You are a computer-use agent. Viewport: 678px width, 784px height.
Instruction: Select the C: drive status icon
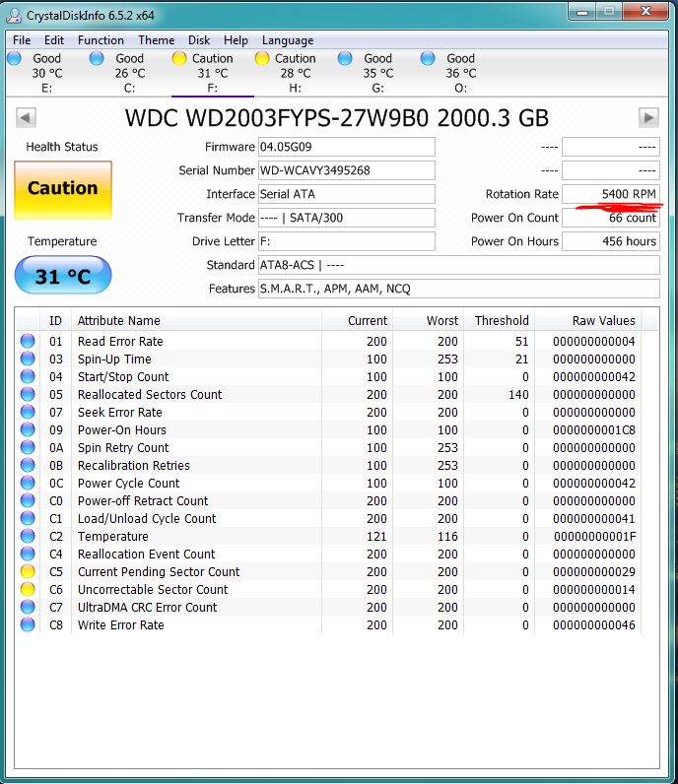tap(97, 58)
